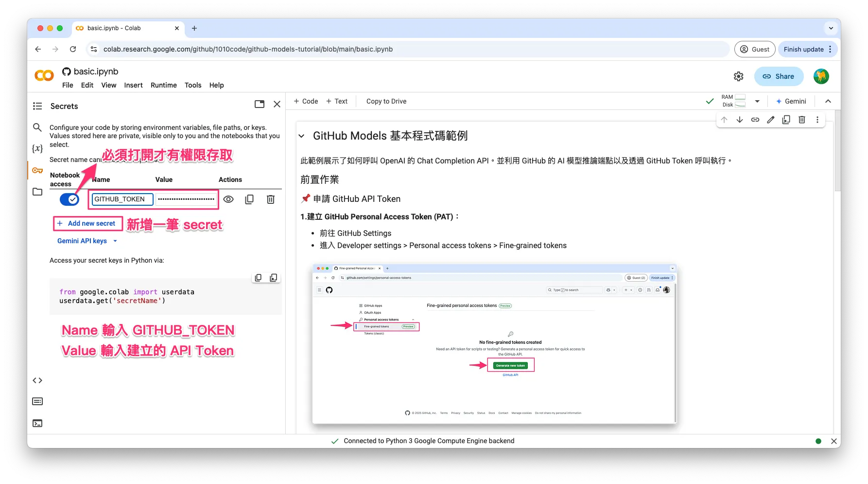Toggle notebook access for GITHUB_TOKEN
The image size is (868, 484).
pos(69,199)
